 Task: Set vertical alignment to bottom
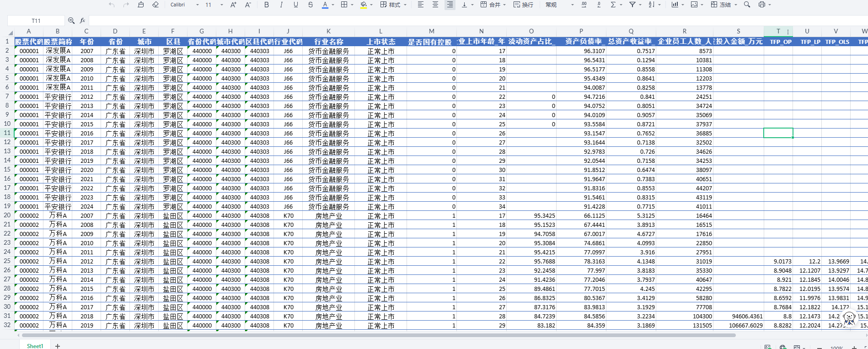[x=465, y=5]
